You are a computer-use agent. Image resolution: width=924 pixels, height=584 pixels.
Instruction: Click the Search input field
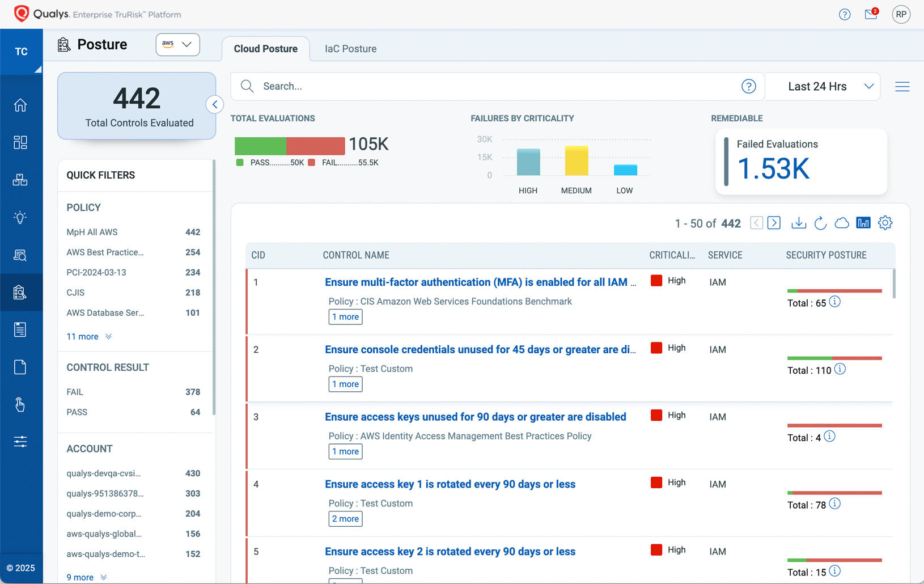click(x=498, y=86)
